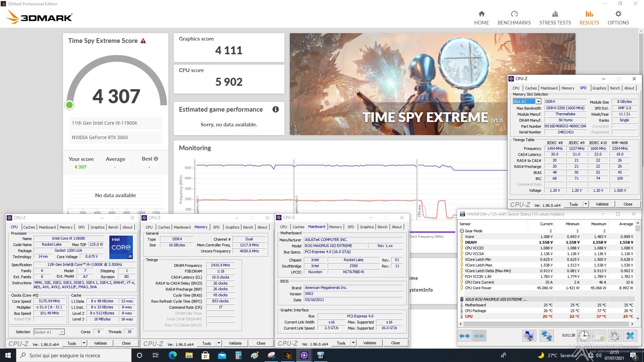The width and height of the screenshot is (644, 362).
Task: Click Validate in CPU-Z CPU window
Action: pos(100,343)
